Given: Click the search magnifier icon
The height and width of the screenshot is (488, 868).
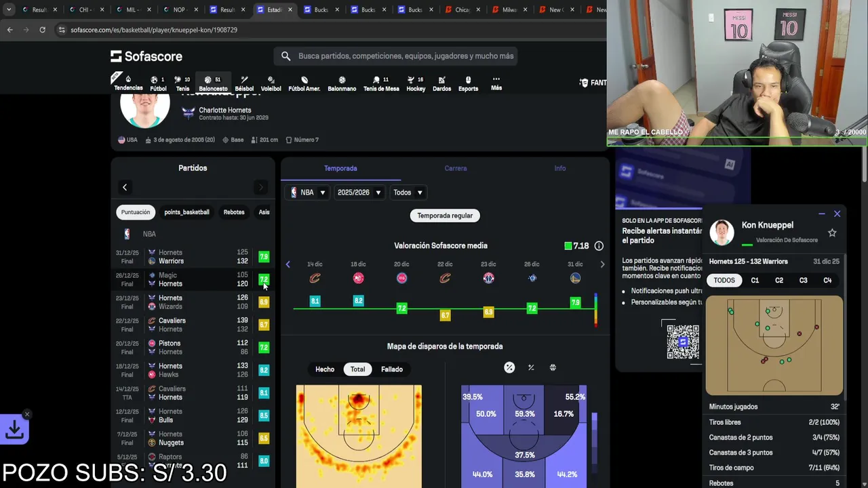Looking at the screenshot, I should (285, 56).
